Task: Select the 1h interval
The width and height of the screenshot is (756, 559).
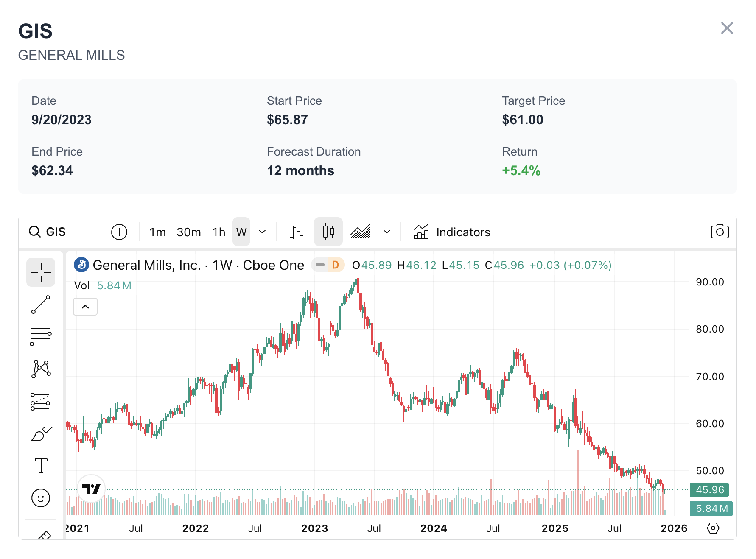Action: coord(219,232)
